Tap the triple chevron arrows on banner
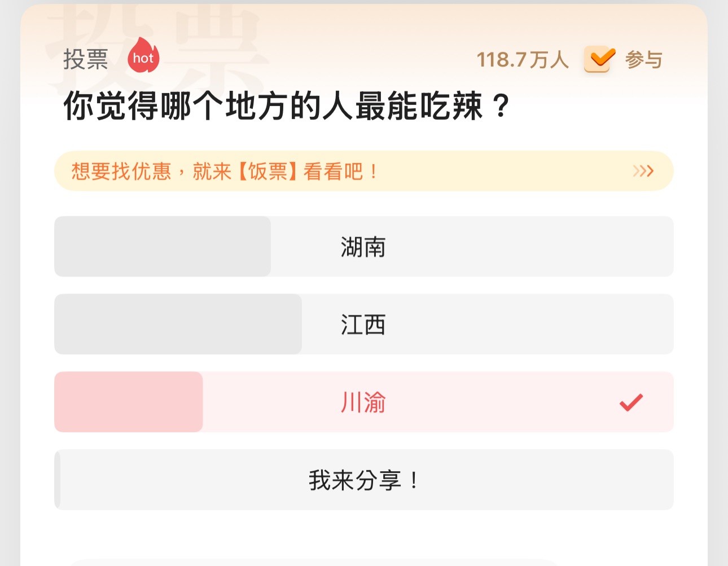 click(643, 171)
